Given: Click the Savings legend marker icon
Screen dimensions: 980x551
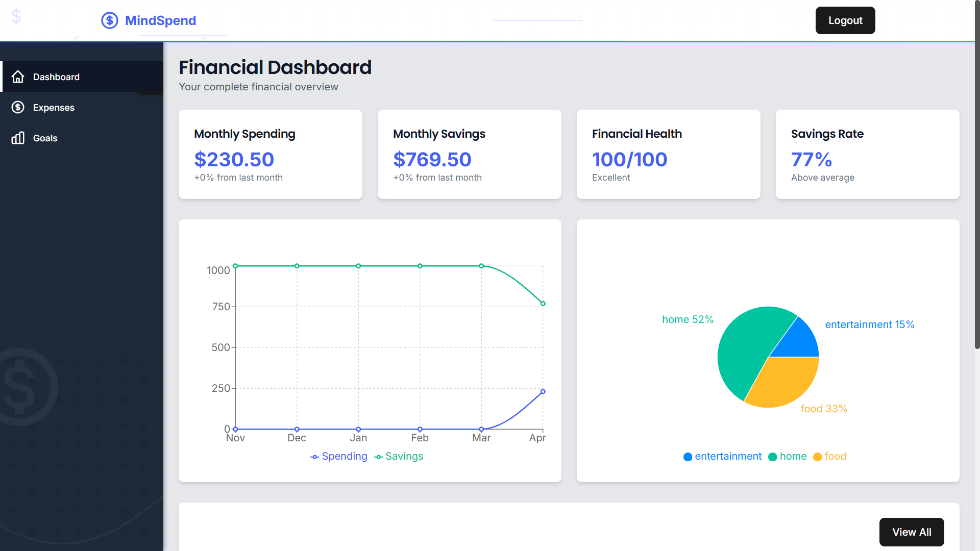Looking at the screenshot, I should [378, 457].
